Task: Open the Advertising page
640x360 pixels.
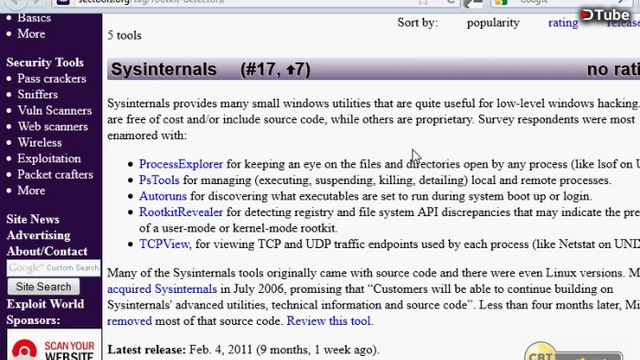Action: [38, 235]
